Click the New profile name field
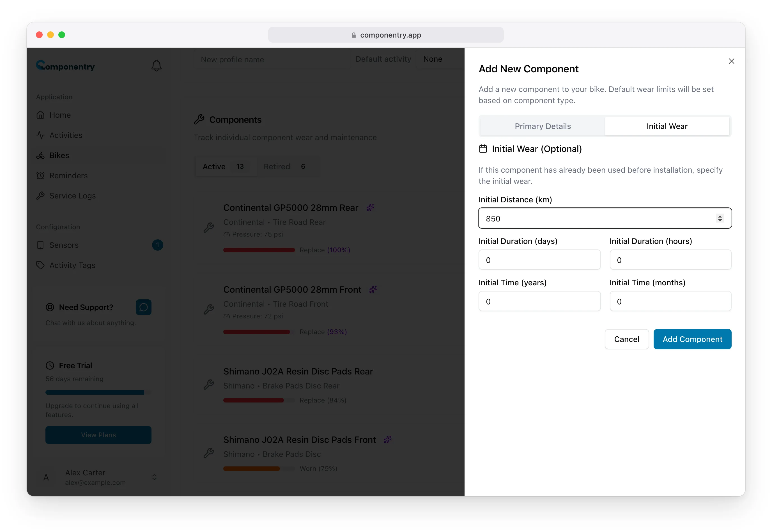772x532 pixels. click(x=272, y=59)
